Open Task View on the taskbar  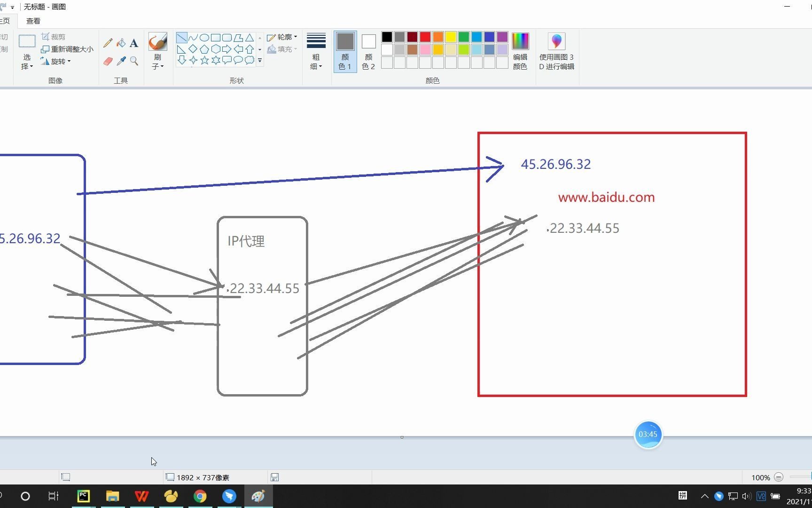pyautogui.click(x=54, y=496)
